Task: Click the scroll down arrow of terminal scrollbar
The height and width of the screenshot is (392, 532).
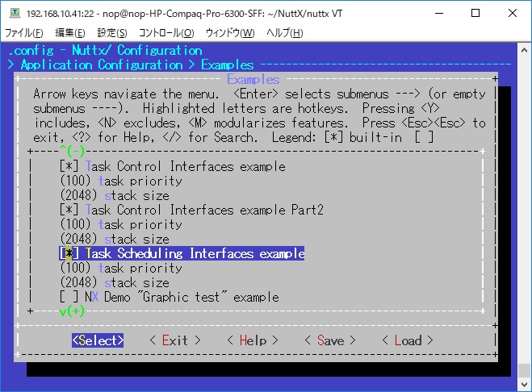Action: [x=524, y=384]
